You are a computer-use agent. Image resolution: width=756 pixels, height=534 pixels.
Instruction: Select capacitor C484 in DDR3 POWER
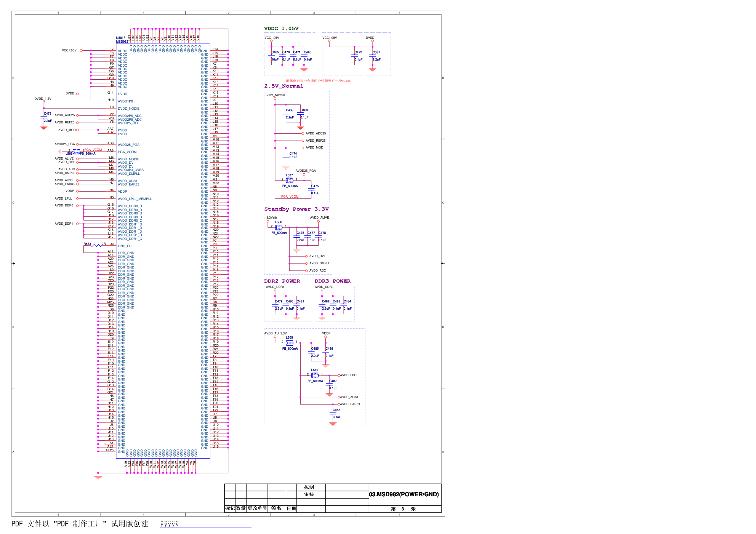[344, 305]
